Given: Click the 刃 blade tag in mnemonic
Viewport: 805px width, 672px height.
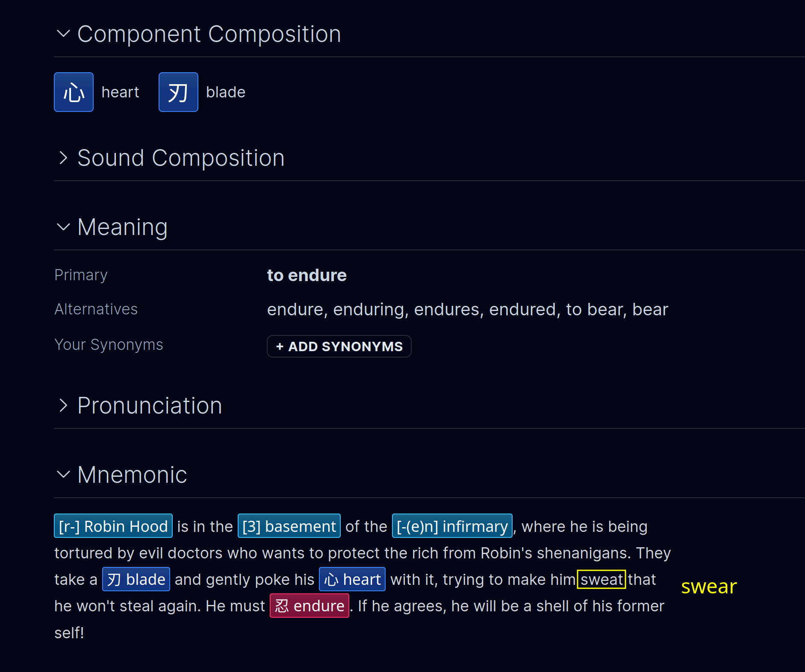Looking at the screenshot, I should 136,579.
